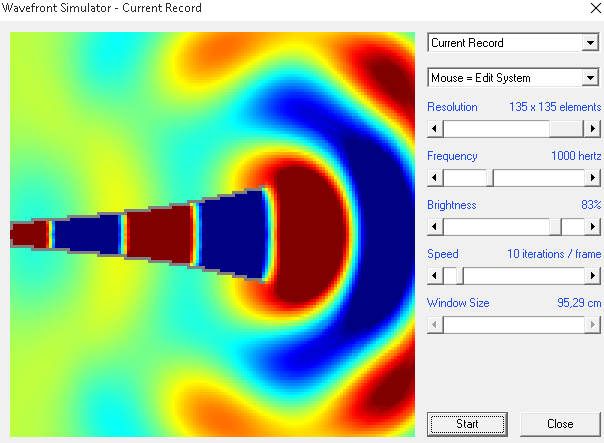Screen dimensions: 604x443
Task: Open the Current Record dropdown
Action: tap(513, 43)
